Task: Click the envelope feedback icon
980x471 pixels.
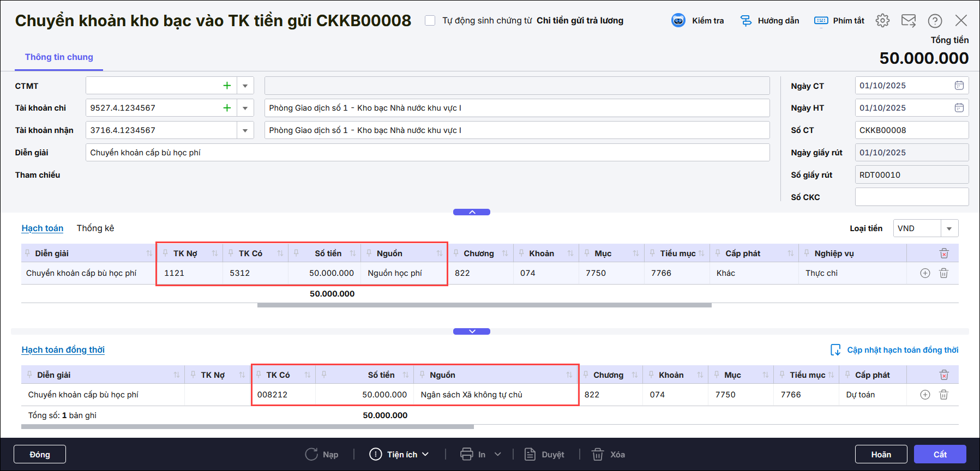Action: pyautogui.click(x=909, y=21)
